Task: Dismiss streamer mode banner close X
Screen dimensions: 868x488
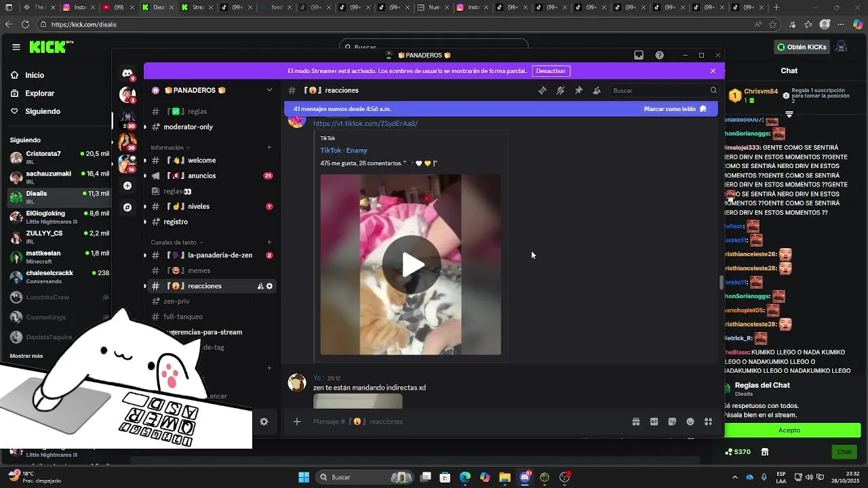Action: (713, 70)
